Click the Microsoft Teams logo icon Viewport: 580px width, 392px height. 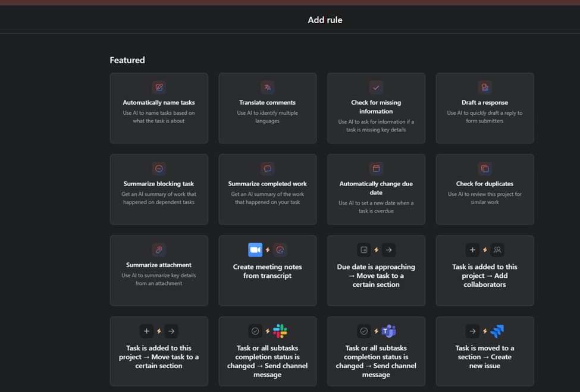[389, 331]
